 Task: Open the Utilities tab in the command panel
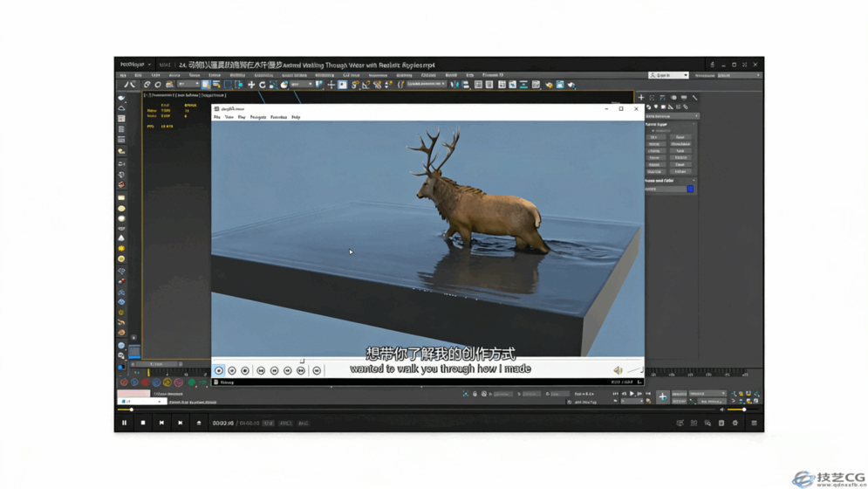tap(694, 98)
